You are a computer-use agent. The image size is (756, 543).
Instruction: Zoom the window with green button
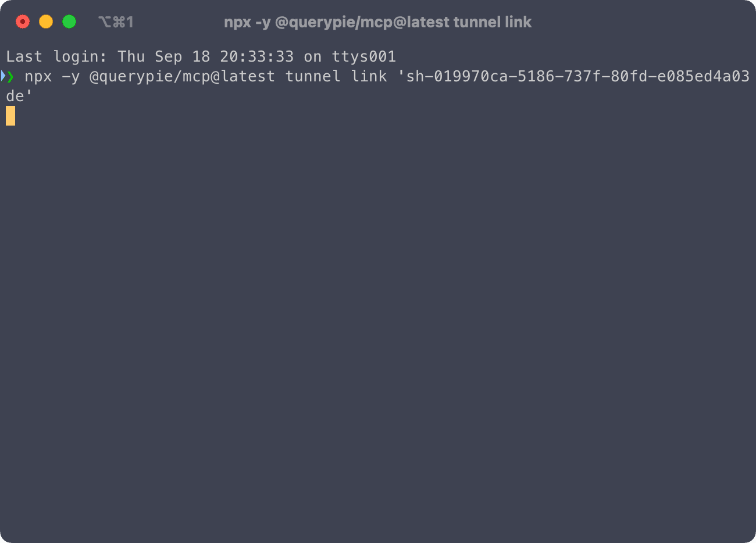coord(69,22)
